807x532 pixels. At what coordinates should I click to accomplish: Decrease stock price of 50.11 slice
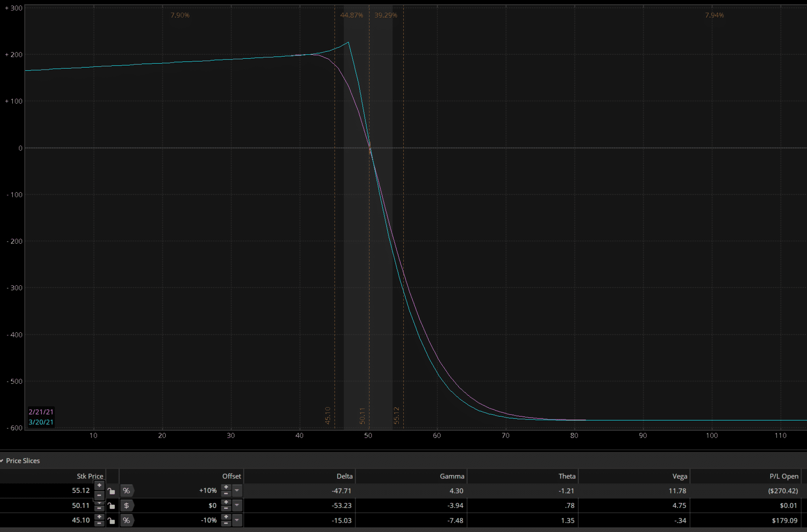pos(99,508)
